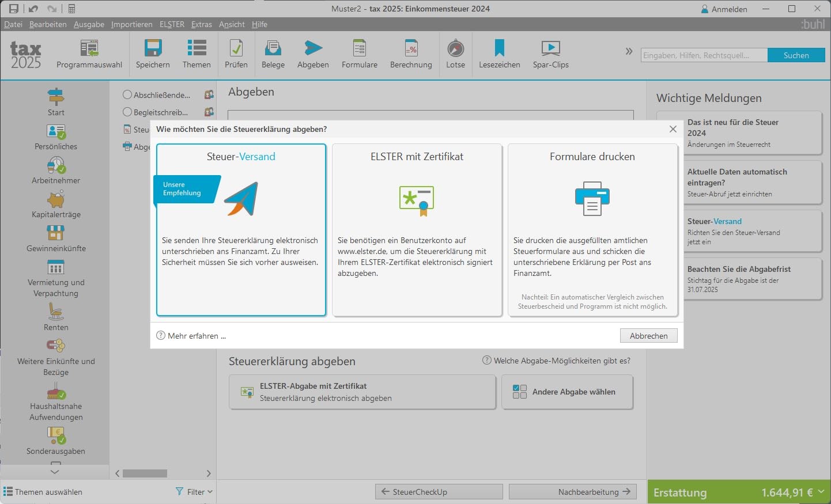This screenshot has height=504, width=831.
Task: Open the Themen list icon
Action: point(197,55)
